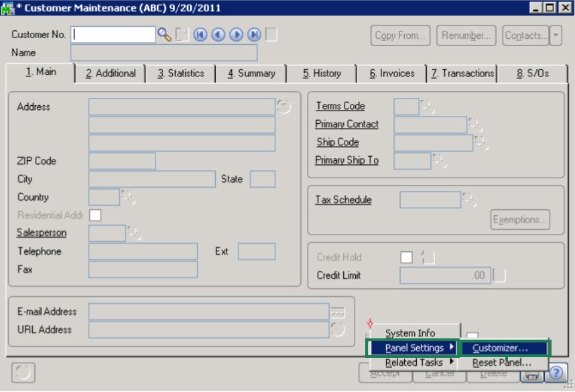Screen dimensions: 575x392
Task: Click the Customer No. lookup magnifier icon
Action: tap(164, 35)
